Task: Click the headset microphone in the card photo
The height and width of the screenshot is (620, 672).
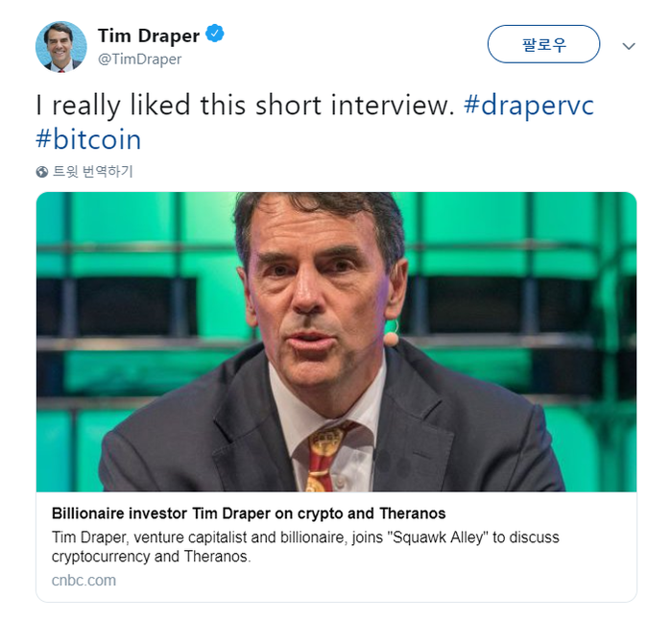Action: (x=391, y=339)
